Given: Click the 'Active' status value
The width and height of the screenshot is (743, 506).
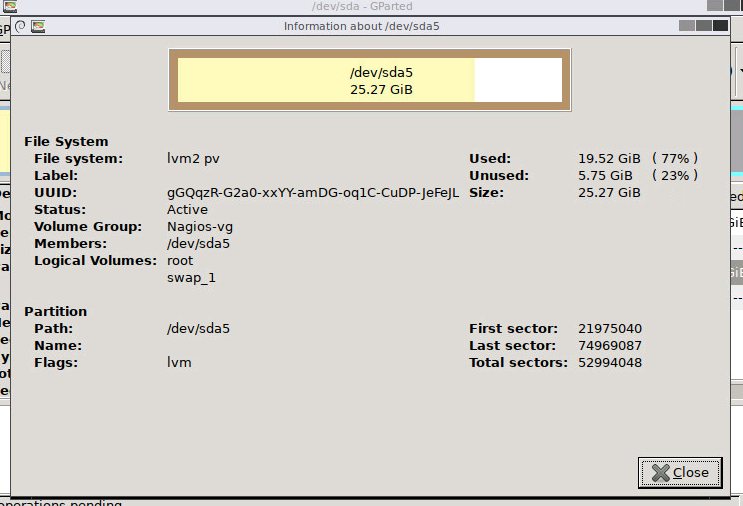Looking at the screenshot, I should [187, 210].
